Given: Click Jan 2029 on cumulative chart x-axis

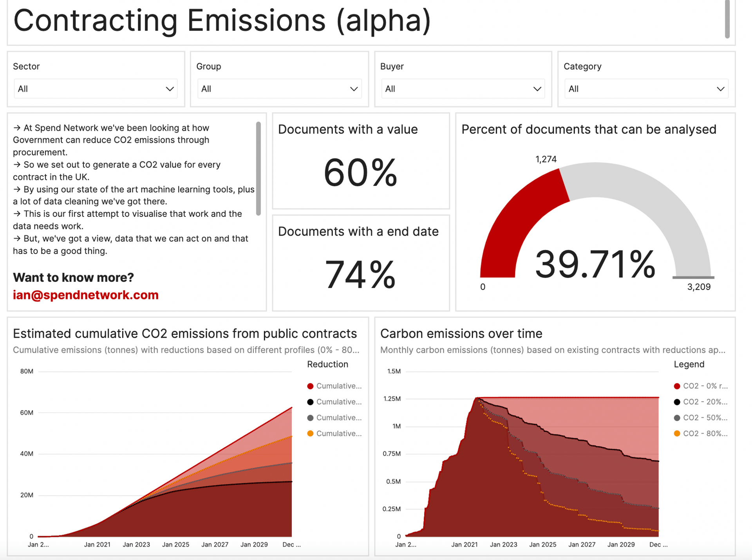Looking at the screenshot, I should (x=254, y=545).
